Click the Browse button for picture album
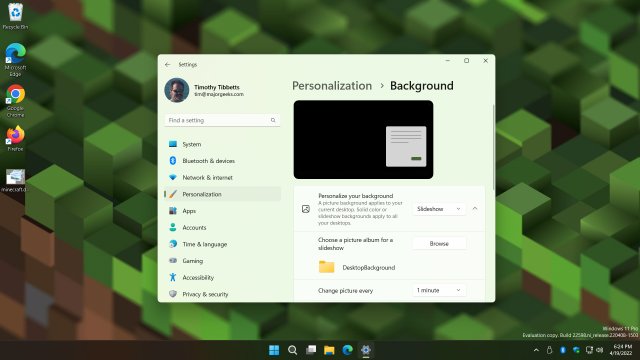This screenshot has height=360, width=640. pyautogui.click(x=439, y=244)
